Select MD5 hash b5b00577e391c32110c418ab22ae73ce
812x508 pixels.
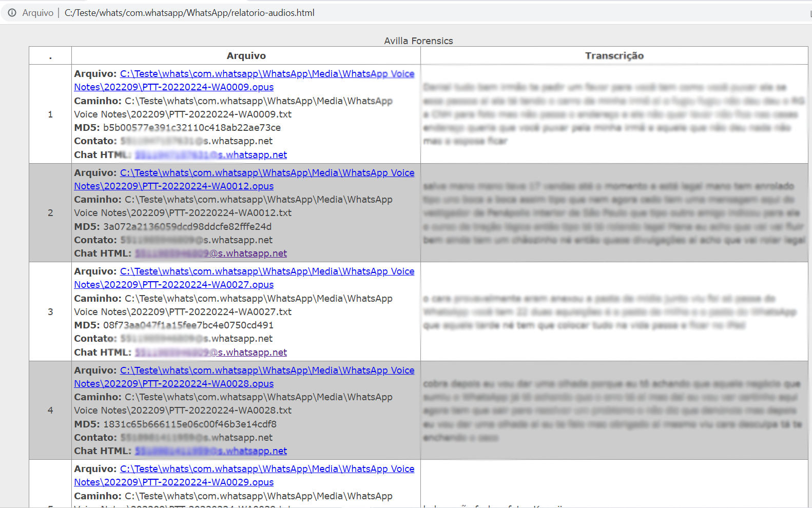[x=192, y=128]
